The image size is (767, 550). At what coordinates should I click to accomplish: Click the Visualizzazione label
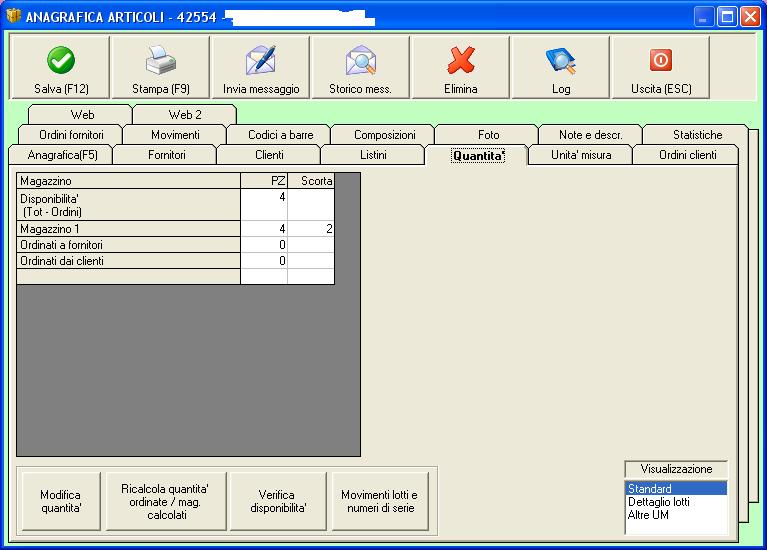click(x=676, y=469)
